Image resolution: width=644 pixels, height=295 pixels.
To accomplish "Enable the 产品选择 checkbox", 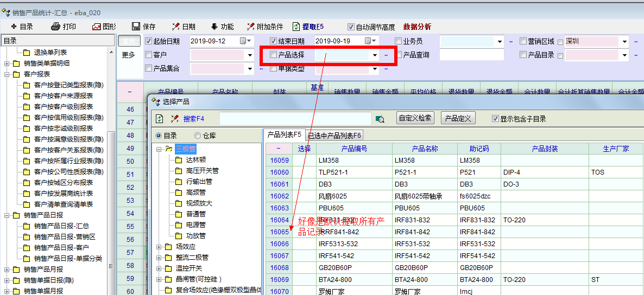I will coord(274,55).
